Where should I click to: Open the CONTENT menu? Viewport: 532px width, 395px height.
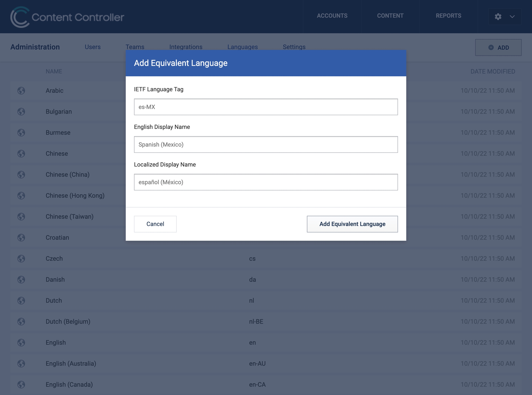pyautogui.click(x=390, y=16)
